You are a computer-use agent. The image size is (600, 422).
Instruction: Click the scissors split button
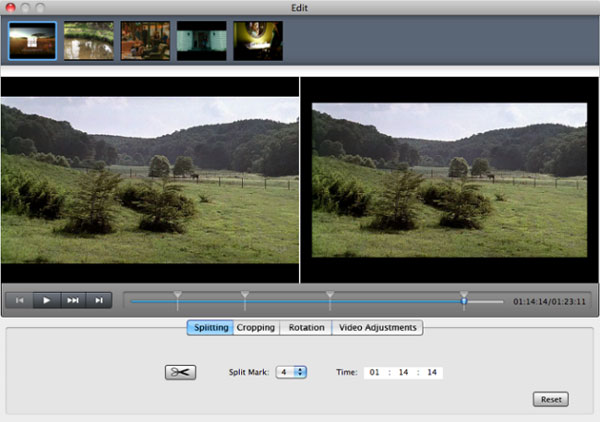pyautogui.click(x=180, y=372)
